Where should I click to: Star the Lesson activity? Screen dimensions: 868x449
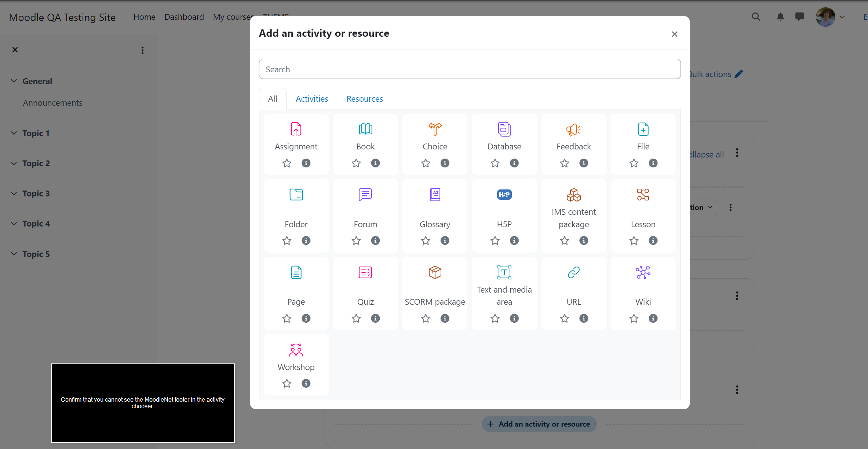pyautogui.click(x=634, y=240)
